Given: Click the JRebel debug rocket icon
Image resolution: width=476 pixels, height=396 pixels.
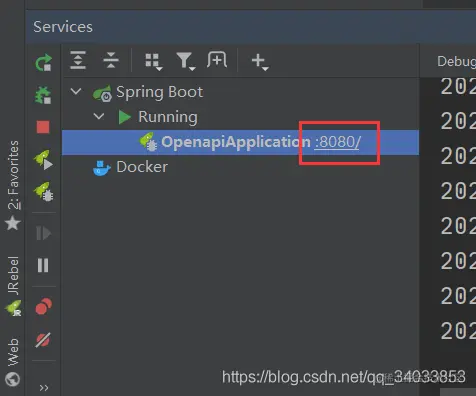Looking at the screenshot, I should pyautogui.click(x=43, y=192).
